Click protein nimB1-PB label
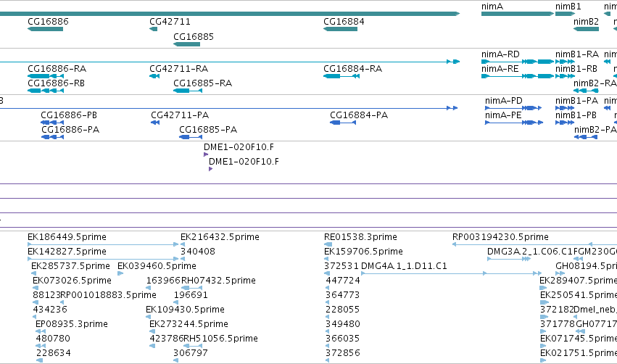Screen dimensions: 617x364 tap(576, 115)
